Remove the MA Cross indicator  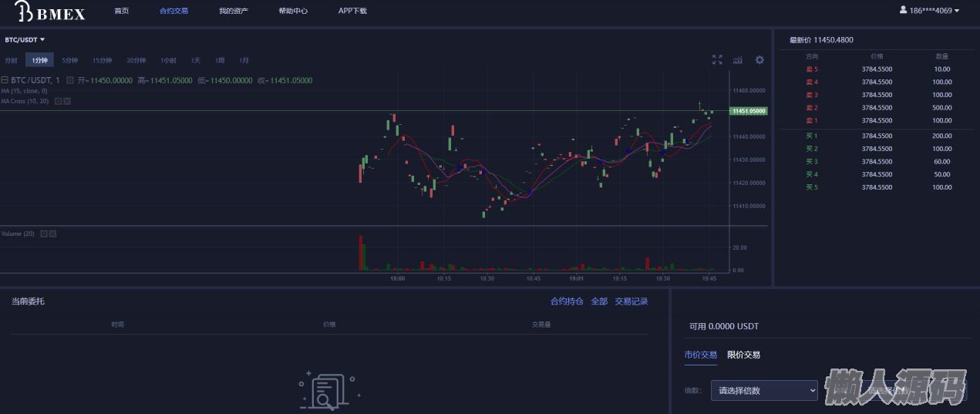pos(67,101)
